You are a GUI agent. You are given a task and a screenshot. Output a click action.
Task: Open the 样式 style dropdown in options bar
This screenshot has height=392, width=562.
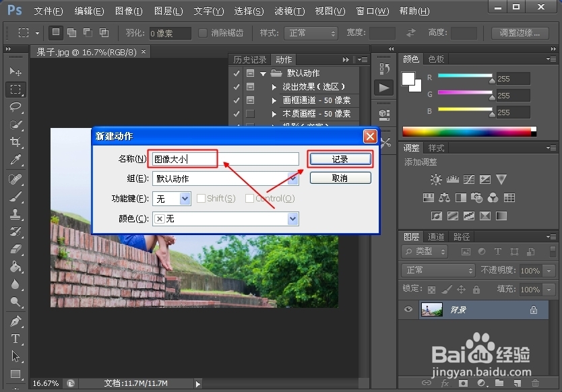point(311,33)
